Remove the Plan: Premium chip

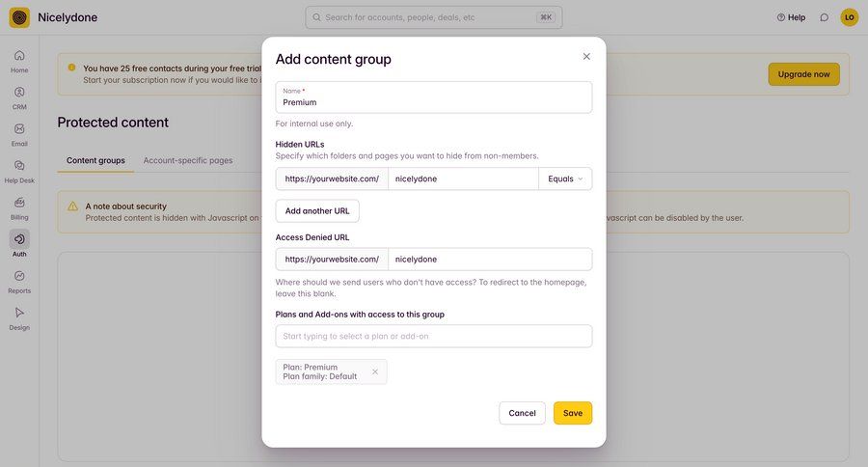point(375,371)
